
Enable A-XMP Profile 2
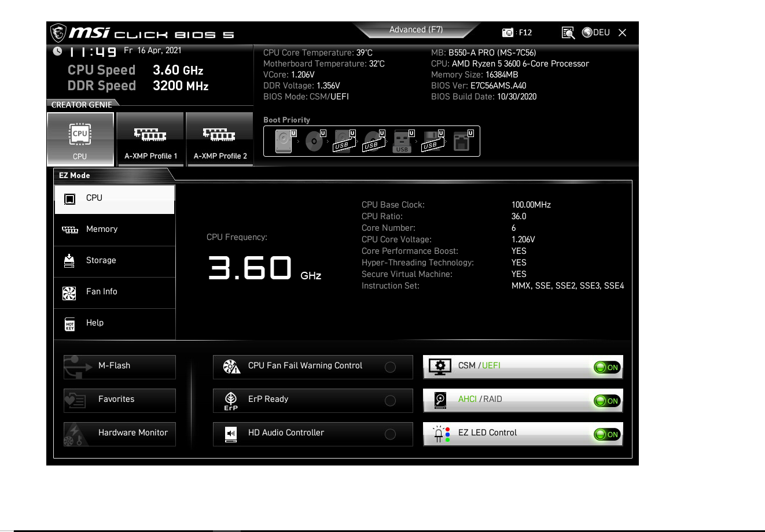pyautogui.click(x=220, y=139)
